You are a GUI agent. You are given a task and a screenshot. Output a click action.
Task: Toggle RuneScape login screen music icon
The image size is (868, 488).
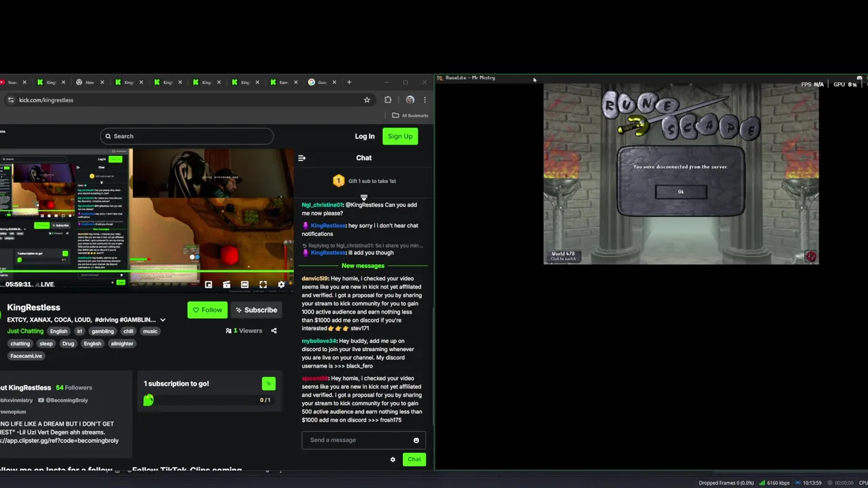(x=810, y=256)
